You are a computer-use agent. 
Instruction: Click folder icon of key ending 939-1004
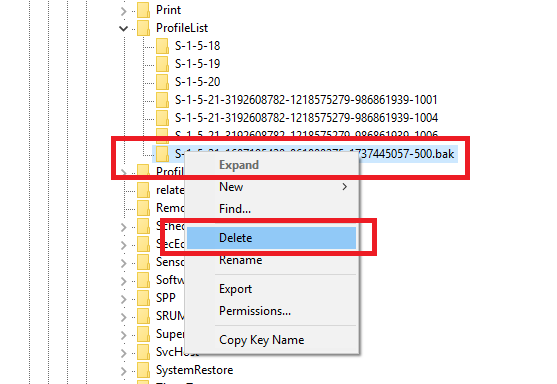[x=162, y=118]
